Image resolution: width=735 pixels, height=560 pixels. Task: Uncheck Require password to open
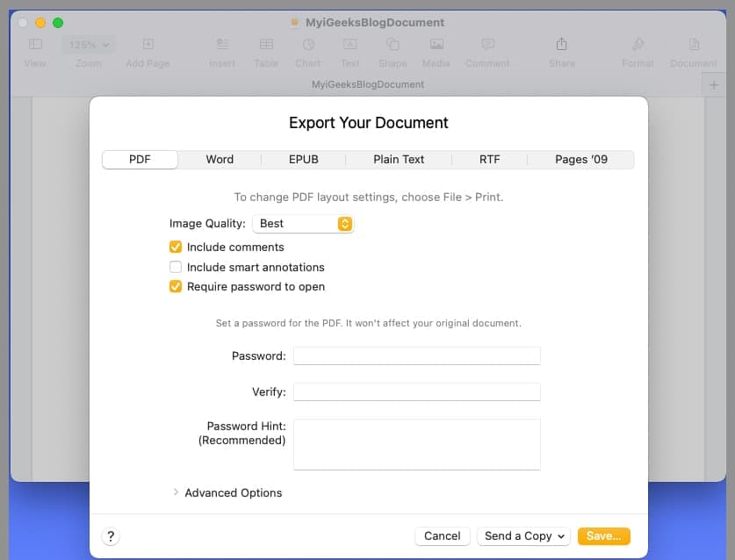pyautogui.click(x=176, y=286)
